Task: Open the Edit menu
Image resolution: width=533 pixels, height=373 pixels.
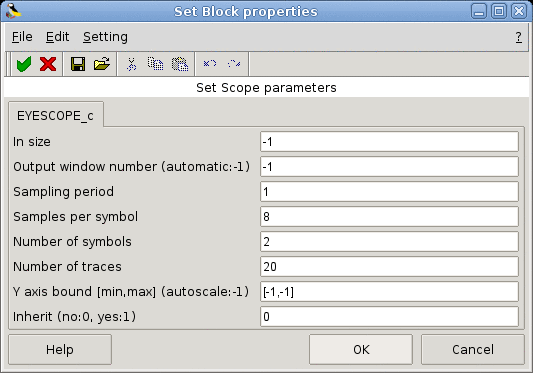Action: 57,37
